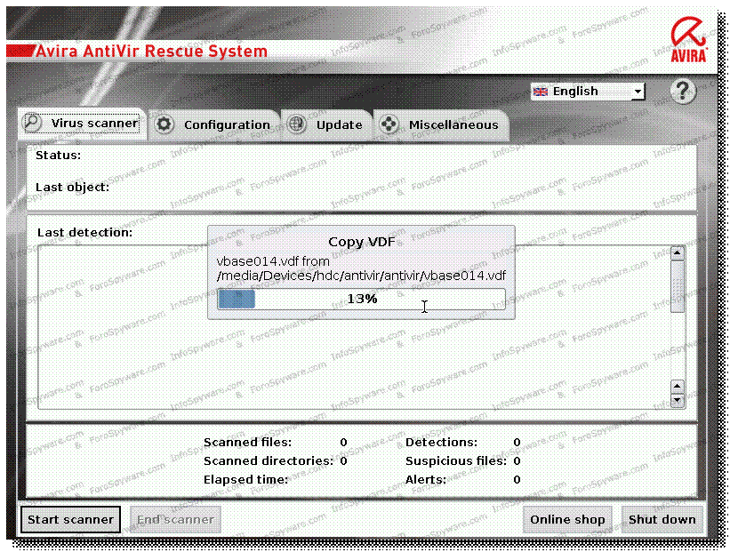738x560 pixels.
Task: Click the Last object: label
Action: [73, 188]
